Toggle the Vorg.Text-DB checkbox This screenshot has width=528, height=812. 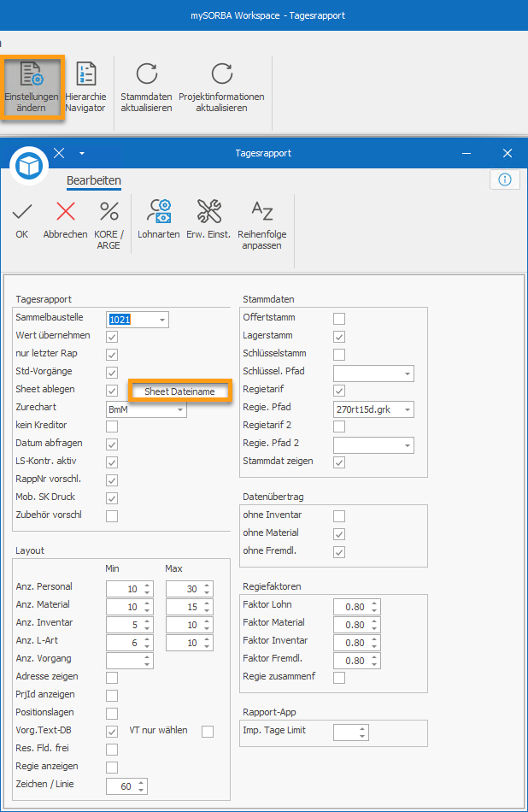[x=112, y=731]
